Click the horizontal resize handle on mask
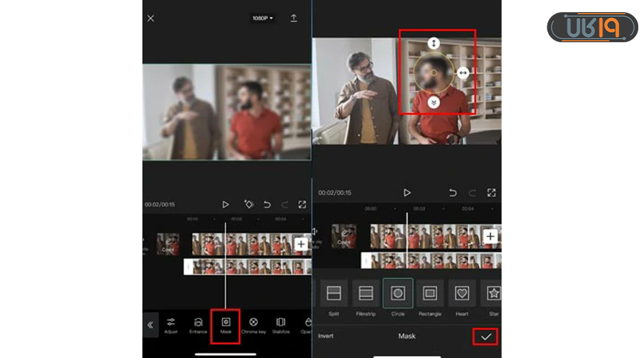This screenshot has width=644, height=358. pos(463,73)
